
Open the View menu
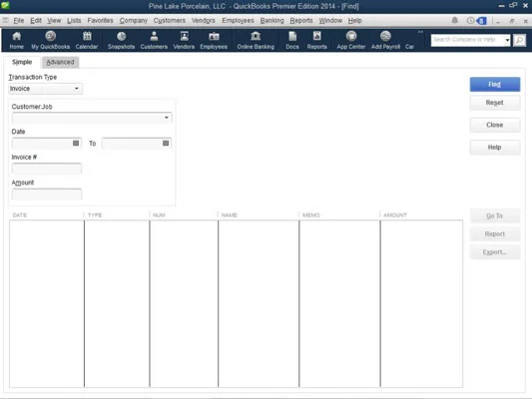54,20
